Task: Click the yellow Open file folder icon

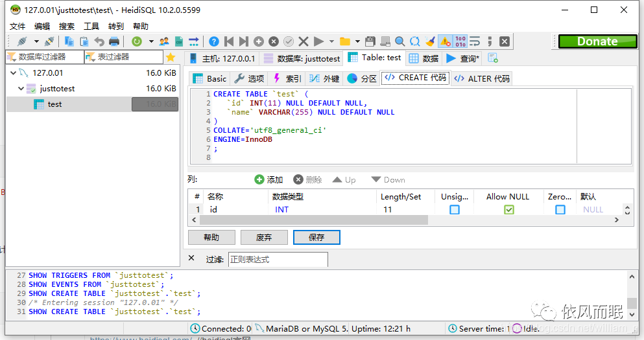Action: [345, 41]
